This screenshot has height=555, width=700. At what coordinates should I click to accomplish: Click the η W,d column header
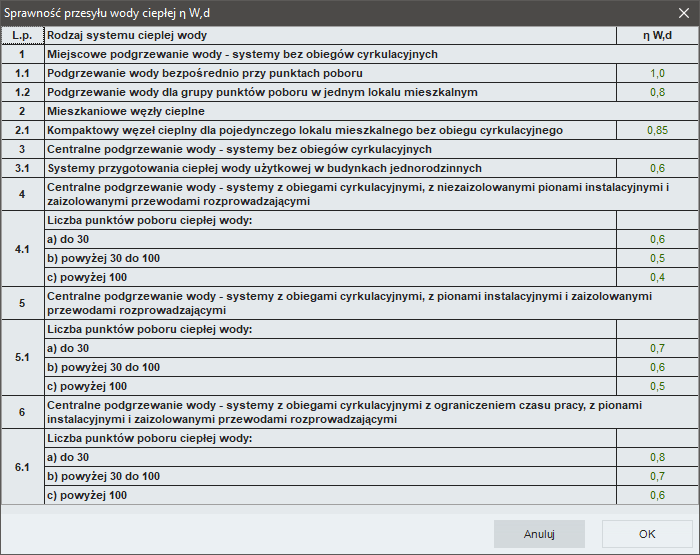tap(657, 35)
